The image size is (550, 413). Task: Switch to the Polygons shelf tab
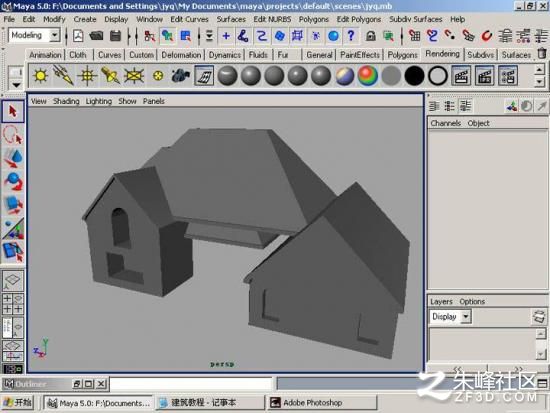tap(402, 55)
